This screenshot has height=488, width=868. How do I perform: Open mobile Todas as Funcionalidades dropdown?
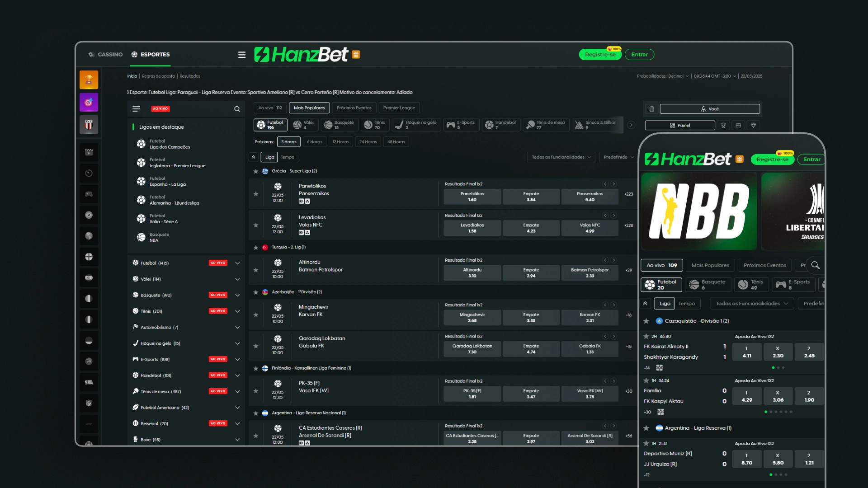coord(752,304)
